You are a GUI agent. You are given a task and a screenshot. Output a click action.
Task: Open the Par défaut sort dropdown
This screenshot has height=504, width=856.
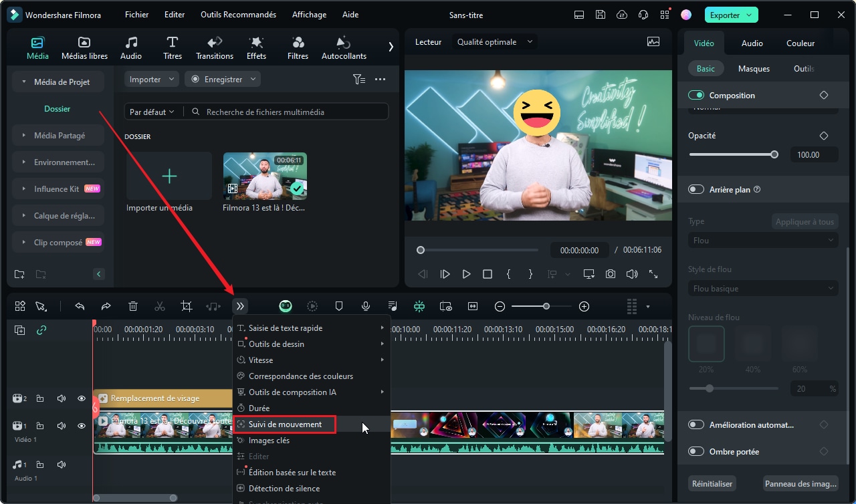click(x=152, y=112)
